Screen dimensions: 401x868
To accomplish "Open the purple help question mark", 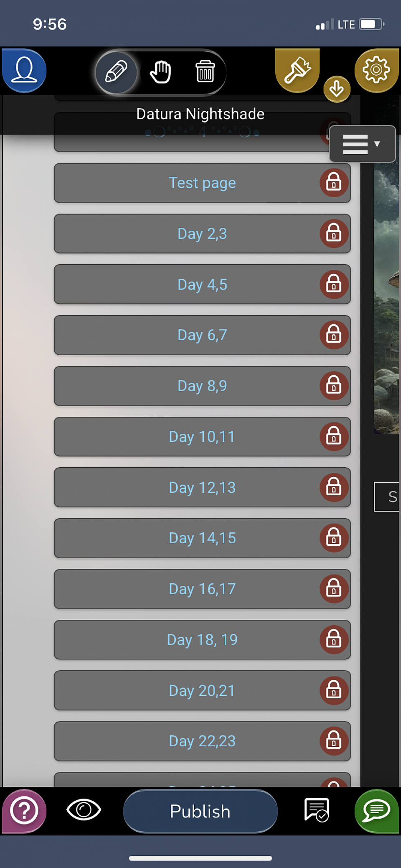I will [x=24, y=811].
